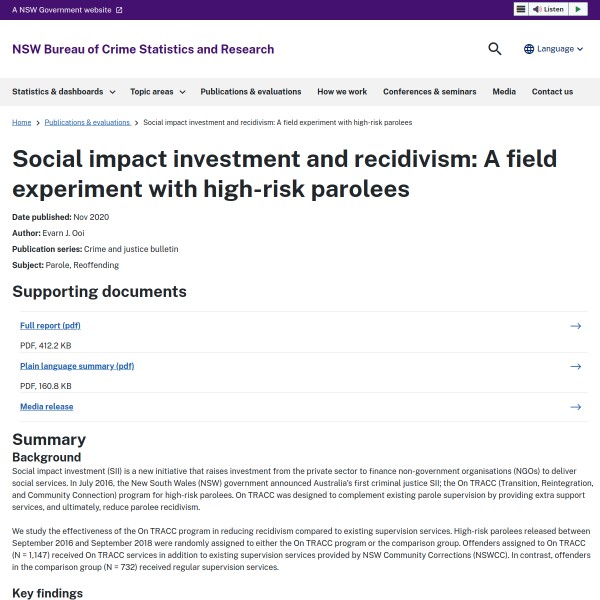Image resolution: width=600 pixels, height=600 pixels.
Task: Open the Full report (pdf) link
Action: pyautogui.click(x=50, y=326)
